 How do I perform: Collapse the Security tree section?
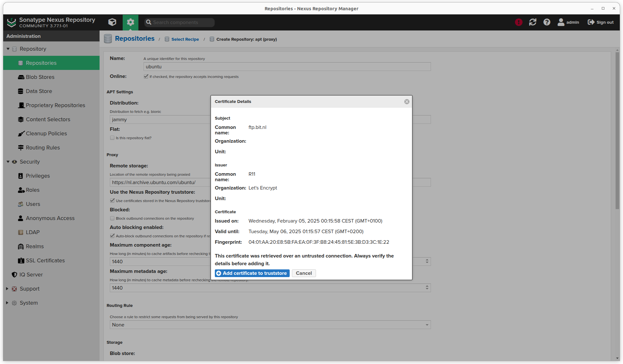[8, 162]
